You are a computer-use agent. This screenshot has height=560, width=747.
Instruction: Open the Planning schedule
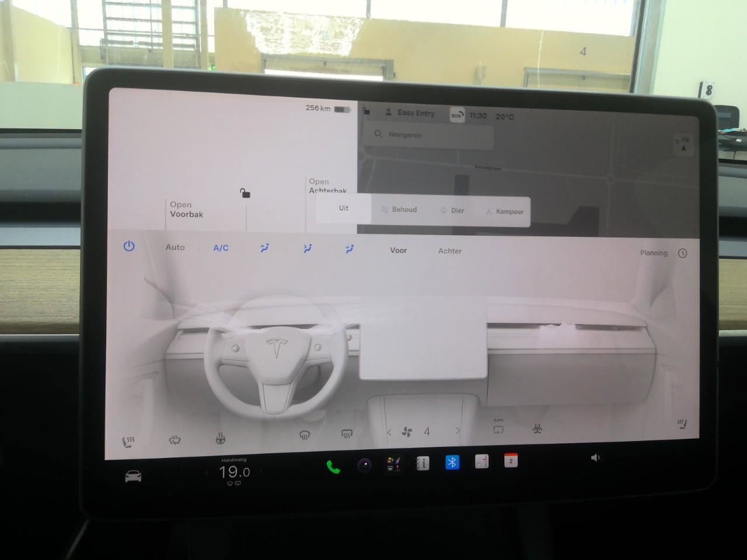pyautogui.click(x=654, y=253)
